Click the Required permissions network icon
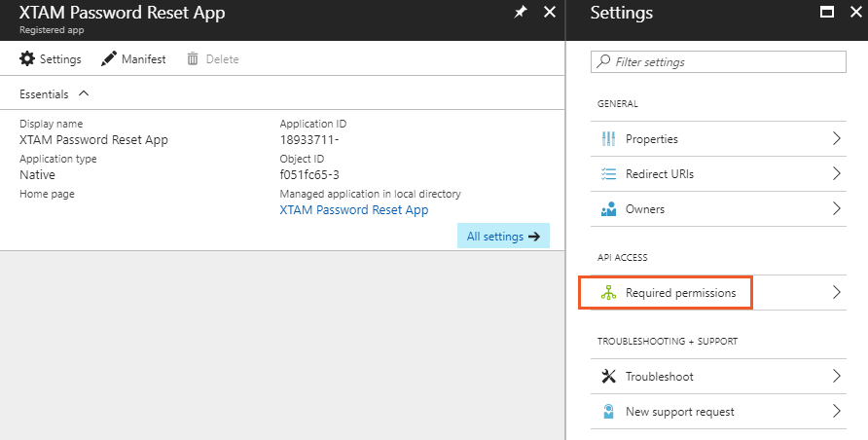 tap(609, 293)
